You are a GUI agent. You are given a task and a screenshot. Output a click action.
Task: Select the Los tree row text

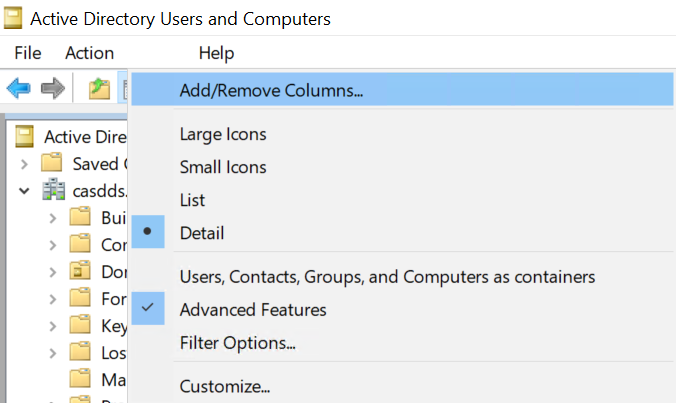coord(114,353)
